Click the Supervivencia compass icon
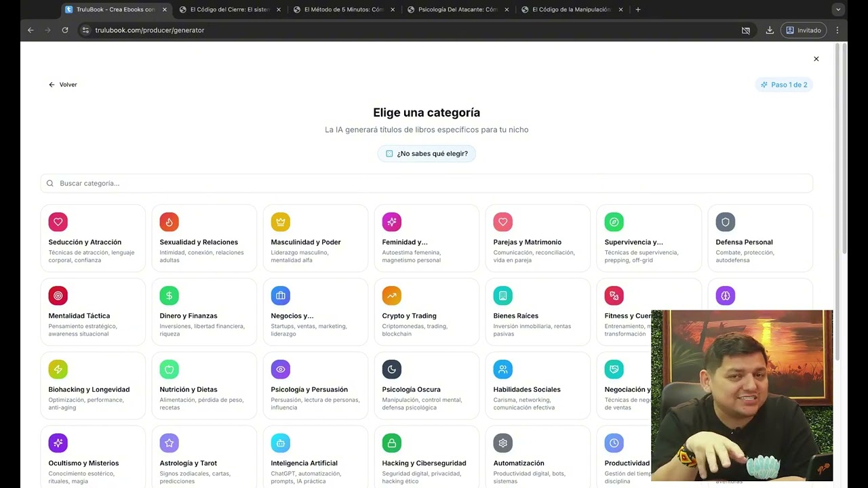Image resolution: width=868 pixels, height=488 pixels. (x=614, y=222)
